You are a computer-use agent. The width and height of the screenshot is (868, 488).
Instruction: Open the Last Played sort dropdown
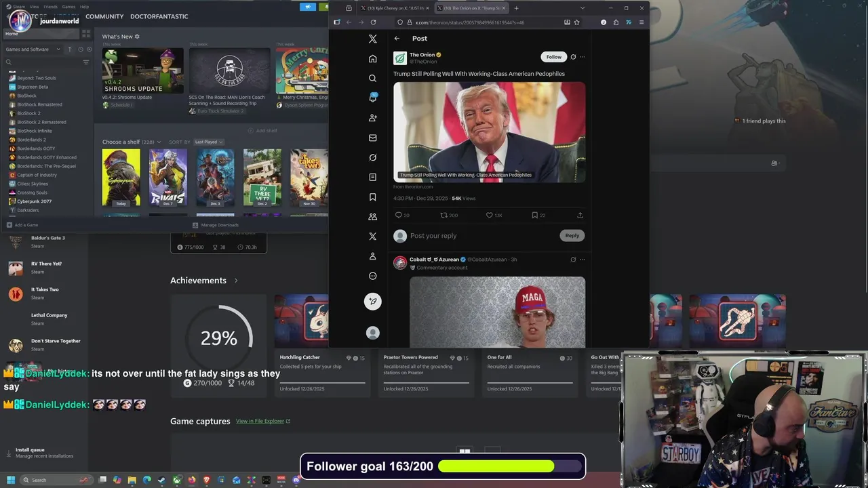click(209, 142)
